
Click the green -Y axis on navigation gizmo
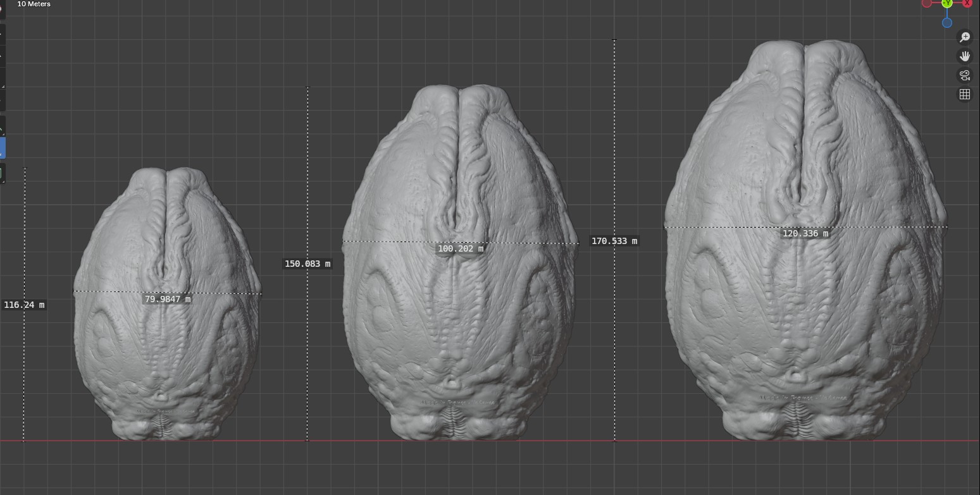pos(946,4)
